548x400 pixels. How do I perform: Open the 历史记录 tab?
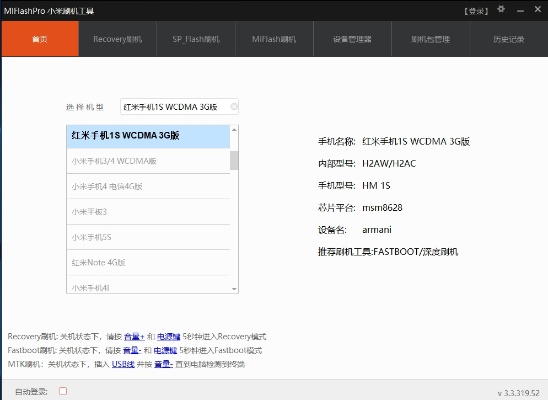point(509,39)
